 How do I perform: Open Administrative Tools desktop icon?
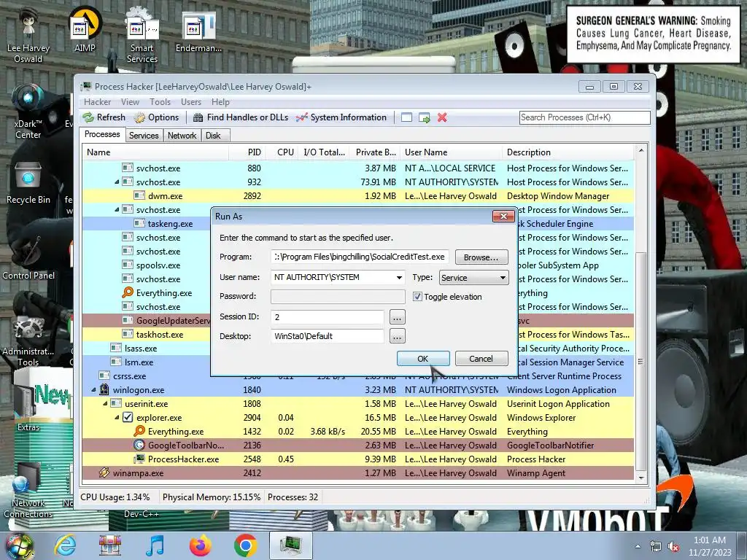28,341
